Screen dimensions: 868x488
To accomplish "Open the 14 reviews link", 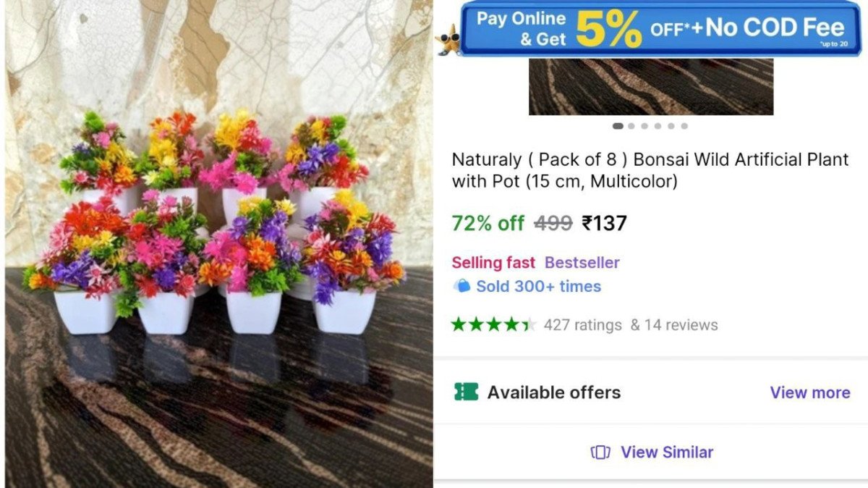I will click(678, 324).
